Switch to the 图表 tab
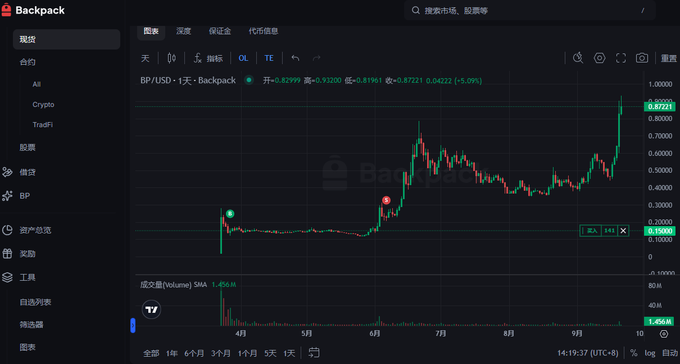680x364 pixels. point(151,31)
